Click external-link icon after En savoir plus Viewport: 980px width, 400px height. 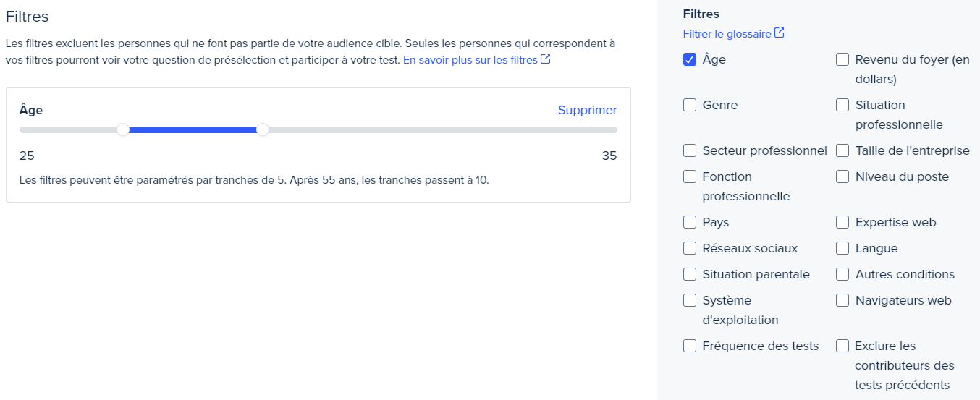click(546, 60)
